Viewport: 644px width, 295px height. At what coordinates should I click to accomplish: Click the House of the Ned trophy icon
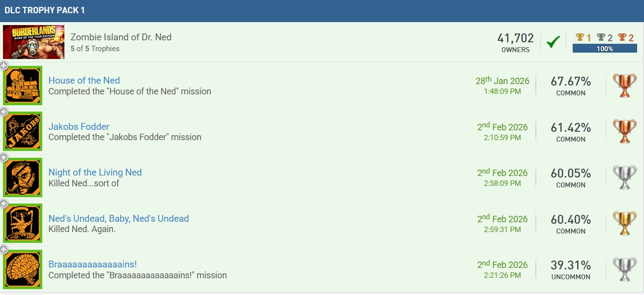point(23,86)
